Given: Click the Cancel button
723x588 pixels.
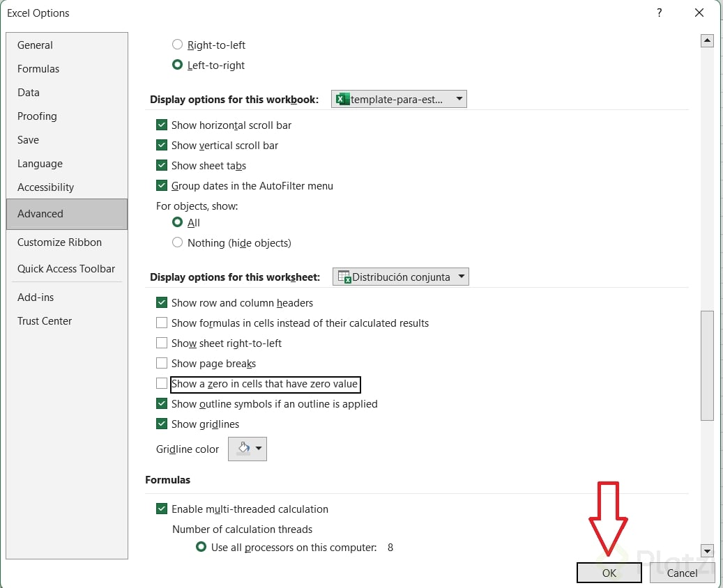Looking at the screenshot, I should pos(682,573).
